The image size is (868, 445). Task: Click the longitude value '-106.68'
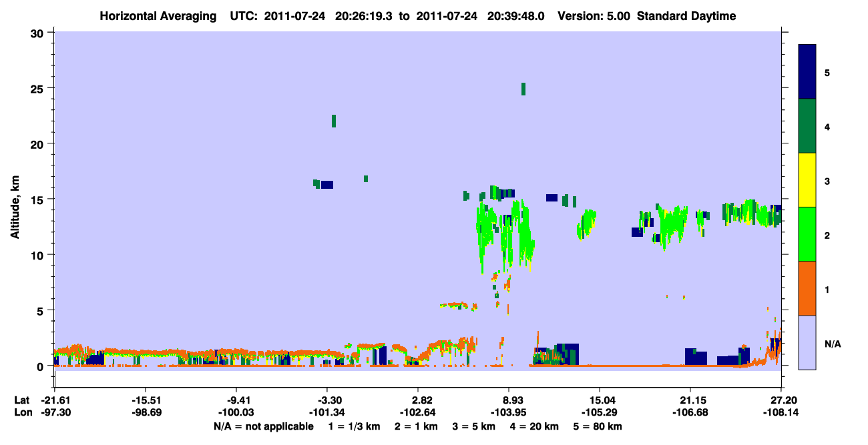click(690, 412)
